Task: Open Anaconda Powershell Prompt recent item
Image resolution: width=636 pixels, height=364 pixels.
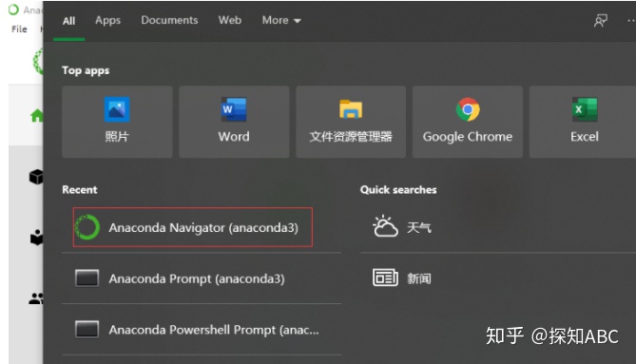Action: pyautogui.click(x=202, y=330)
